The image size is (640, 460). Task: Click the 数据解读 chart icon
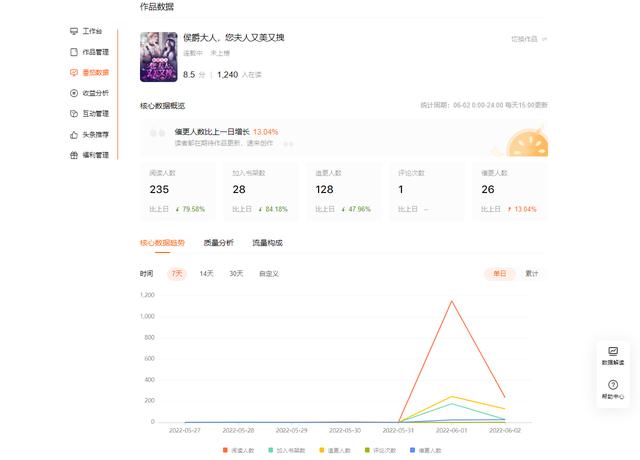(613, 354)
